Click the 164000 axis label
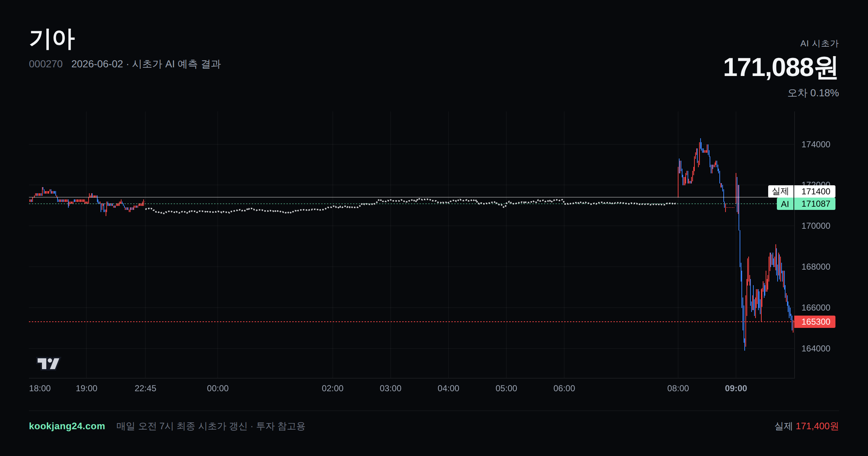This screenshot has width=868, height=456. pyautogui.click(x=816, y=349)
